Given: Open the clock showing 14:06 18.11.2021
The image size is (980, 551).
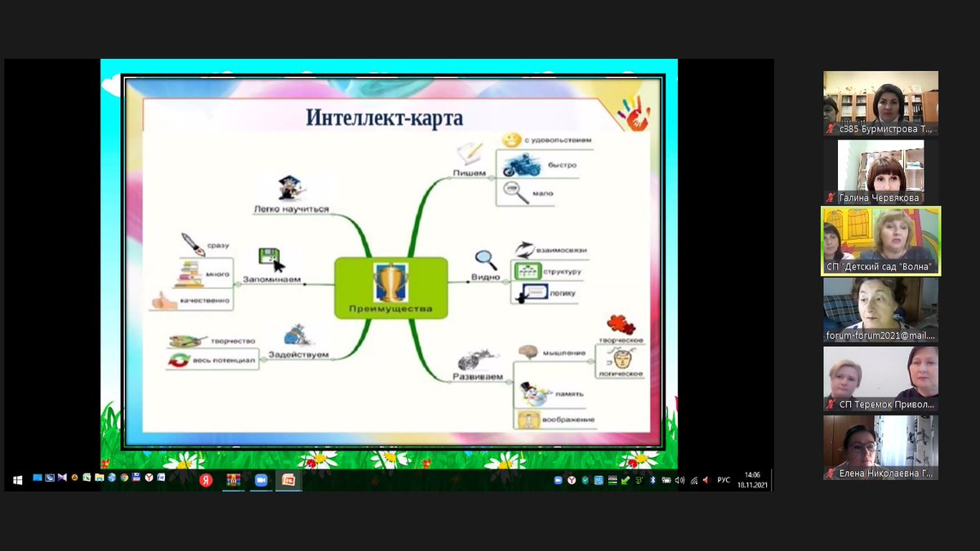Looking at the screenshot, I should [x=754, y=480].
